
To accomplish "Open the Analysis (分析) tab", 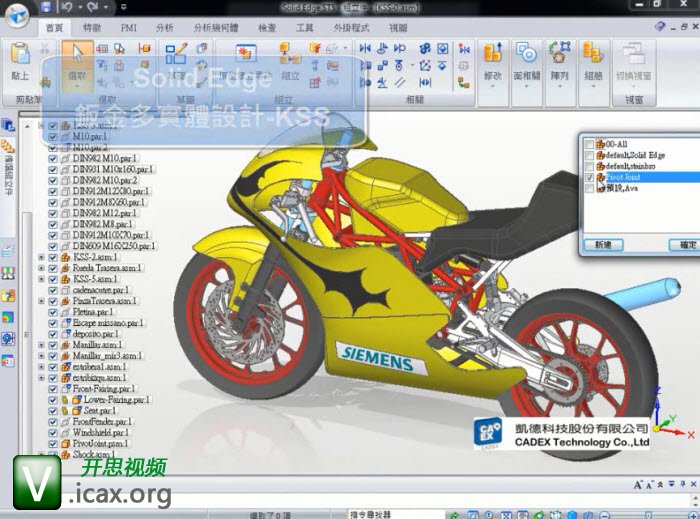I will 165,28.
